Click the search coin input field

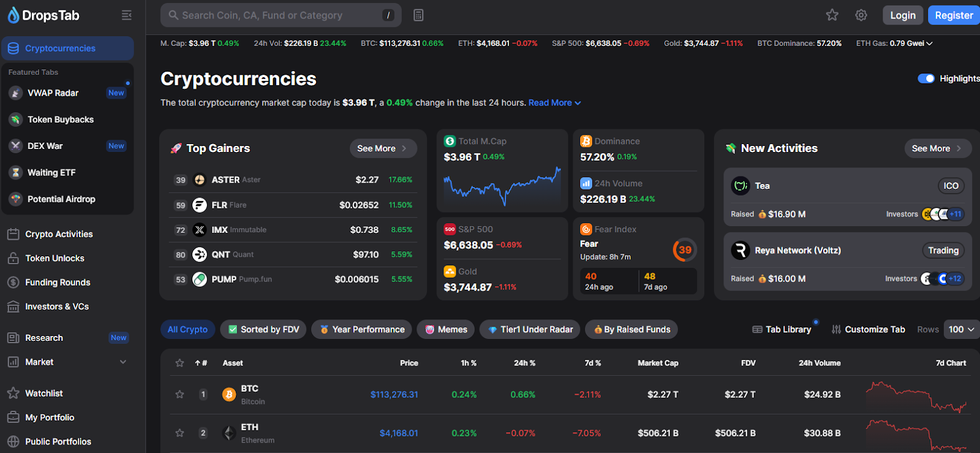point(281,15)
